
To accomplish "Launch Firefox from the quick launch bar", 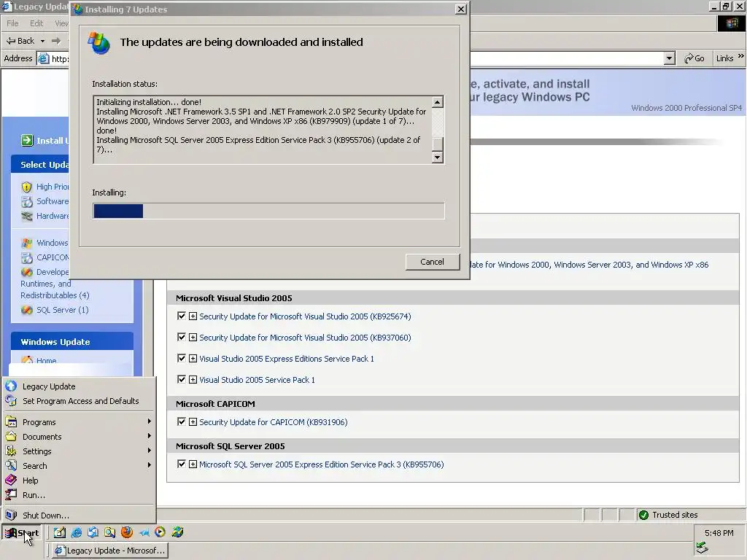I will (127, 532).
